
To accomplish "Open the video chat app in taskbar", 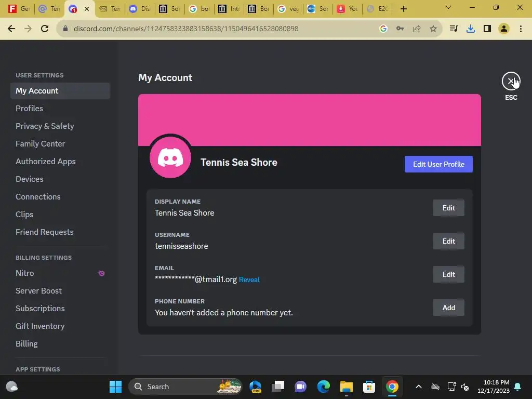I will (301, 387).
